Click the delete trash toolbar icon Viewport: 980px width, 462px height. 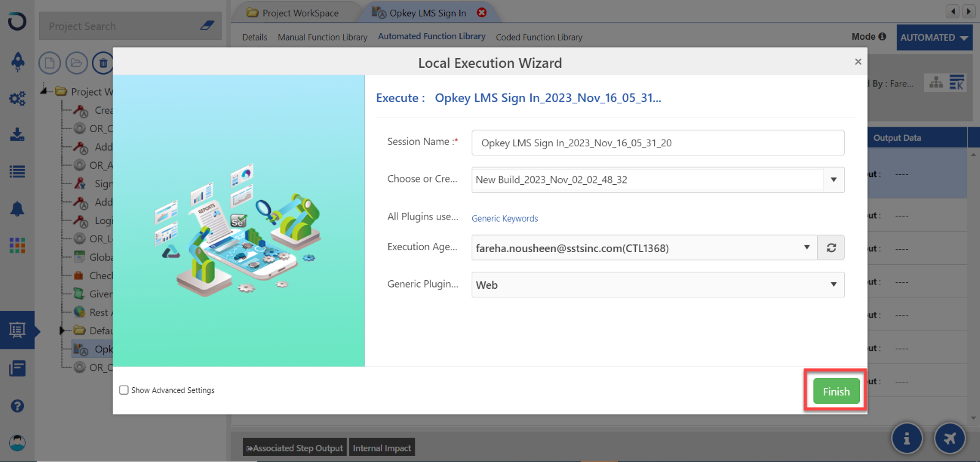click(102, 63)
